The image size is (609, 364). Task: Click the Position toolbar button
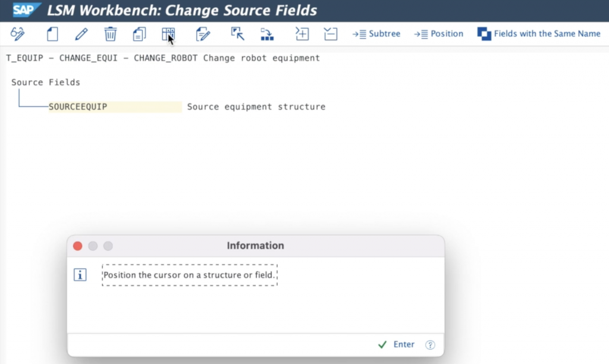[439, 34]
